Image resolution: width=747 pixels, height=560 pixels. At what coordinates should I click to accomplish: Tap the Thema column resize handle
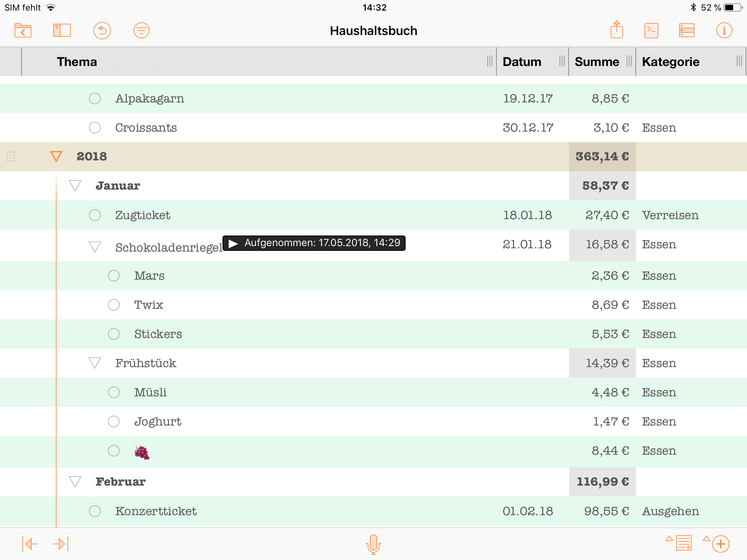coord(489,61)
